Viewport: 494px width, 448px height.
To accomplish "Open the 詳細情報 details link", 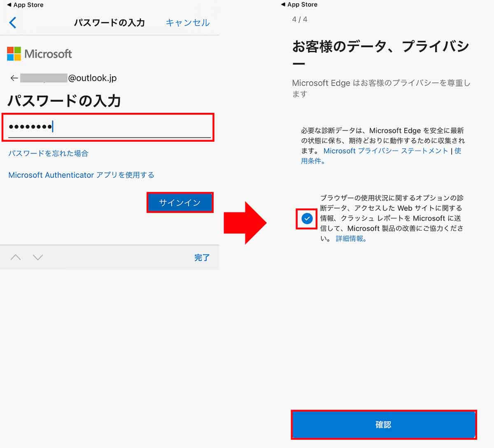I will (349, 238).
